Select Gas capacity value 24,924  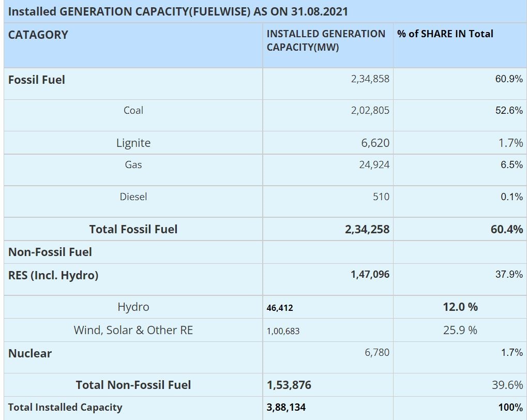374,165
